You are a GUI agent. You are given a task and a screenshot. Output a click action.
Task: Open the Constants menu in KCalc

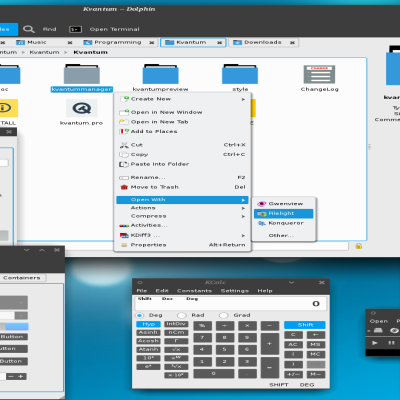(x=194, y=291)
